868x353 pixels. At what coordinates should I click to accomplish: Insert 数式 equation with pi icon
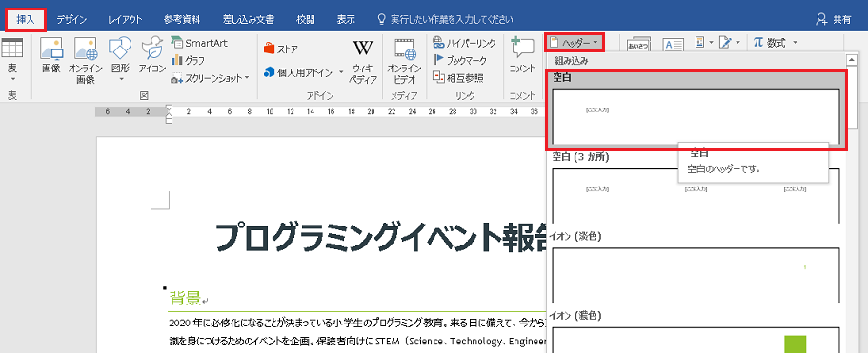pyautogui.click(x=770, y=43)
